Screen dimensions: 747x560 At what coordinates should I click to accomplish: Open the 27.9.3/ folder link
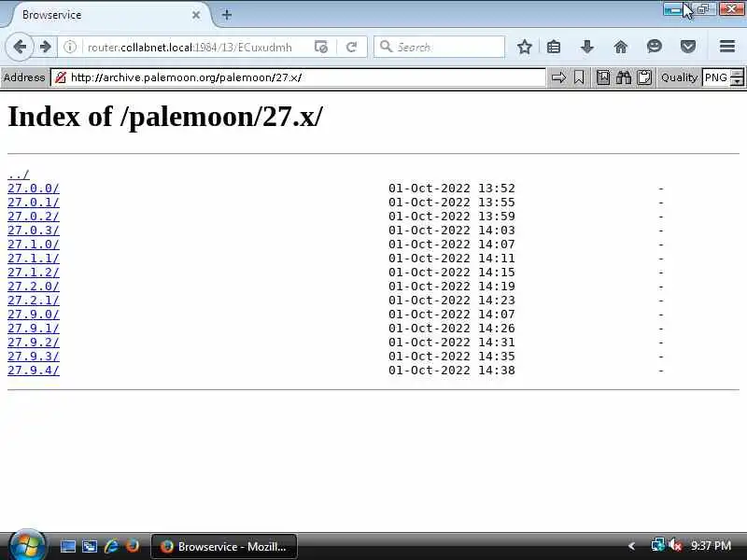(x=34, y=357)
